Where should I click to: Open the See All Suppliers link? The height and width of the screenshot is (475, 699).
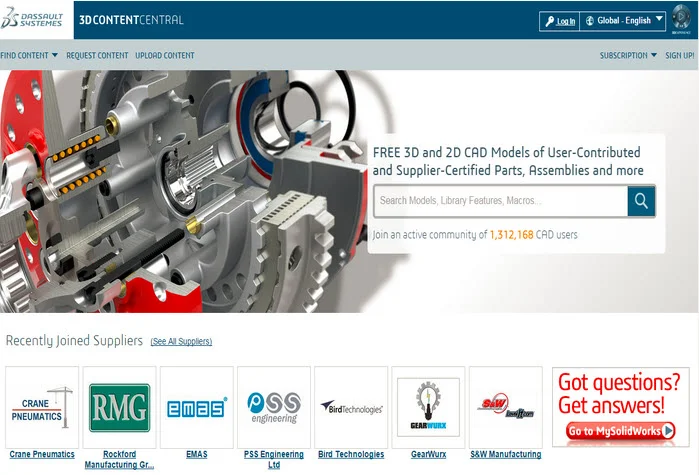coord(181,341)
